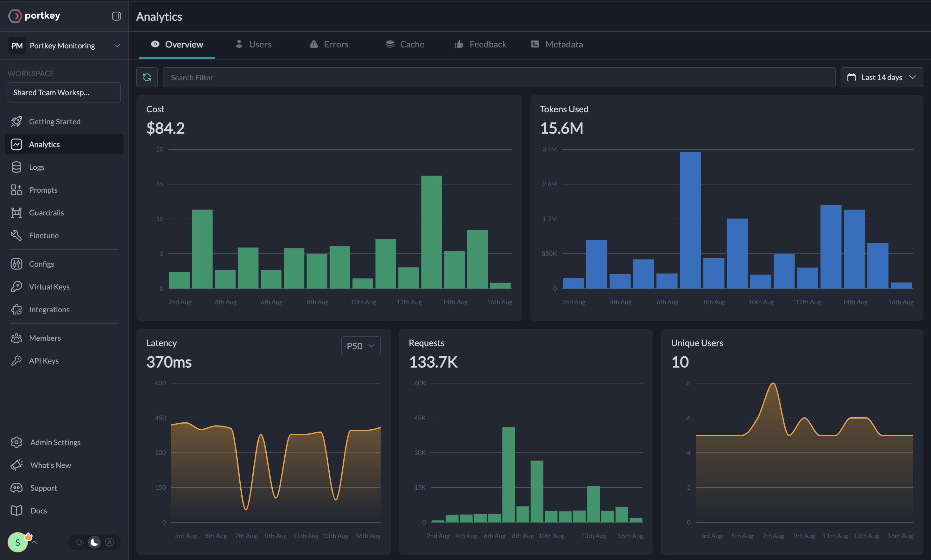Viewport: 931px width, 560px height.
Task: Switch to light theme sun icon
Action: click(x=79, y=542)
